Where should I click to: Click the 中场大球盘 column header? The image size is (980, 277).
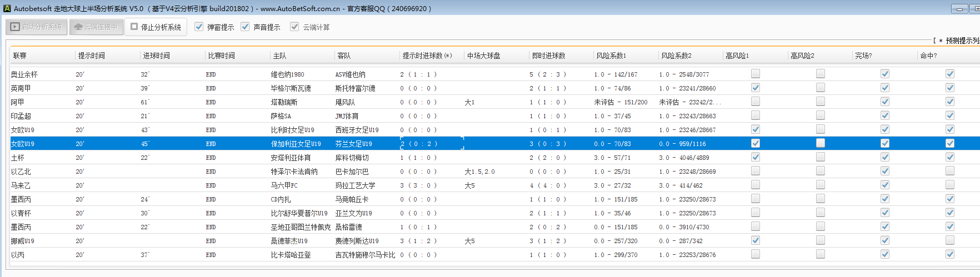483,56
